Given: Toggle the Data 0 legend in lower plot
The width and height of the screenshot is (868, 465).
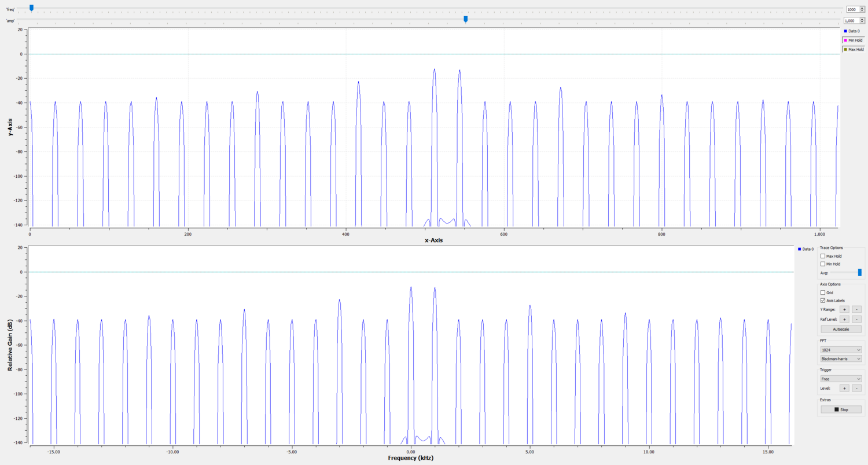Looking at the screenshot, I should point(806,249).
